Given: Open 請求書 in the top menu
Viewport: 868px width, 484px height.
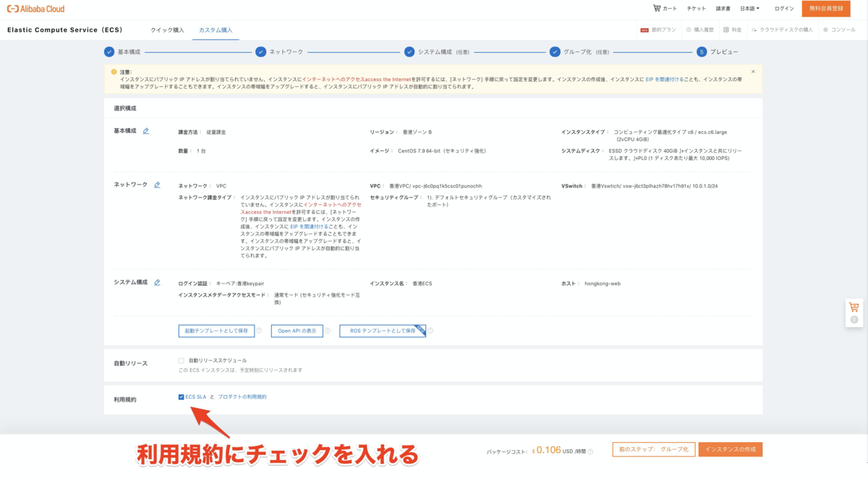Looking at the screenshot, I should point(723,9).
